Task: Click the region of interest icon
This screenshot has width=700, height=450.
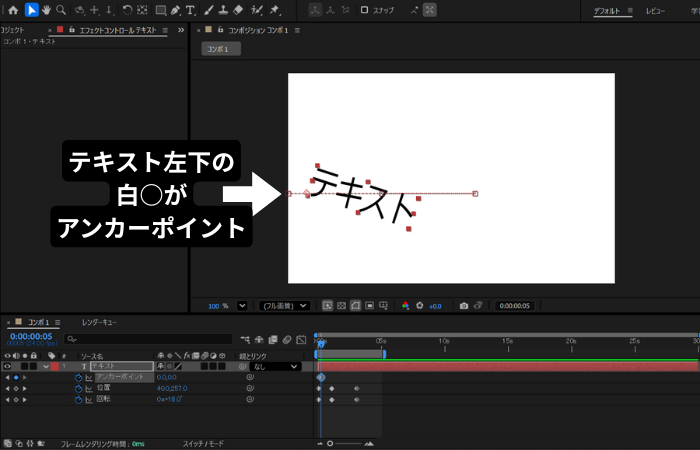Action: coord(370,306)
